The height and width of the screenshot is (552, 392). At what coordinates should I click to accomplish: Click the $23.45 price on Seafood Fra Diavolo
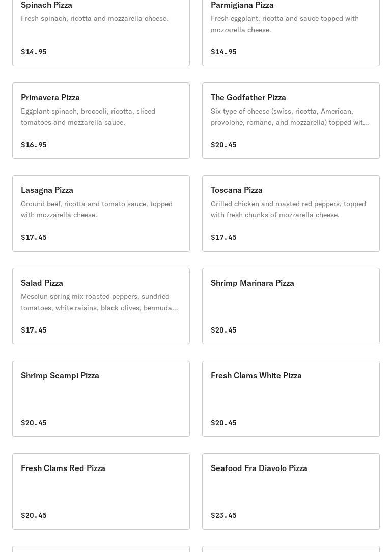pyautogui.click(x=223, y=515)
